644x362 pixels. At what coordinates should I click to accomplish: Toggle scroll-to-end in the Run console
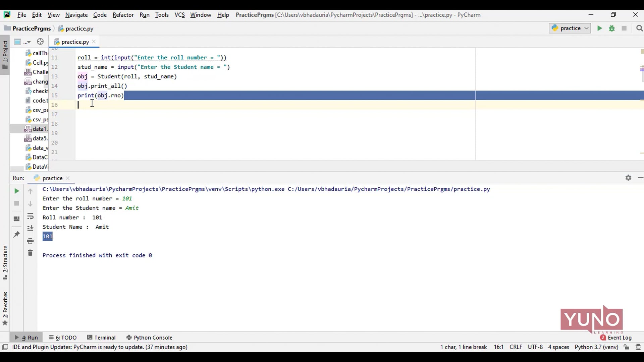(30, 228)
